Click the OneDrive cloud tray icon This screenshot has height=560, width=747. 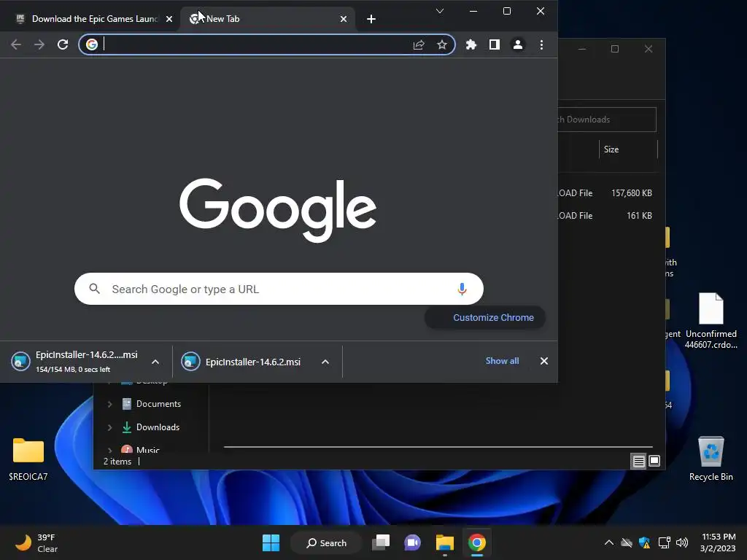tap(627, 542)
